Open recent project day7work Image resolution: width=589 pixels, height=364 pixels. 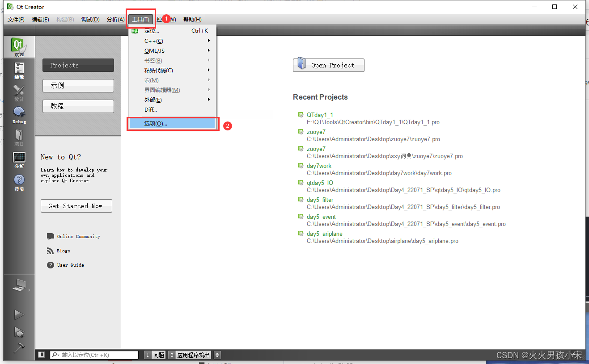pos(319,166)
